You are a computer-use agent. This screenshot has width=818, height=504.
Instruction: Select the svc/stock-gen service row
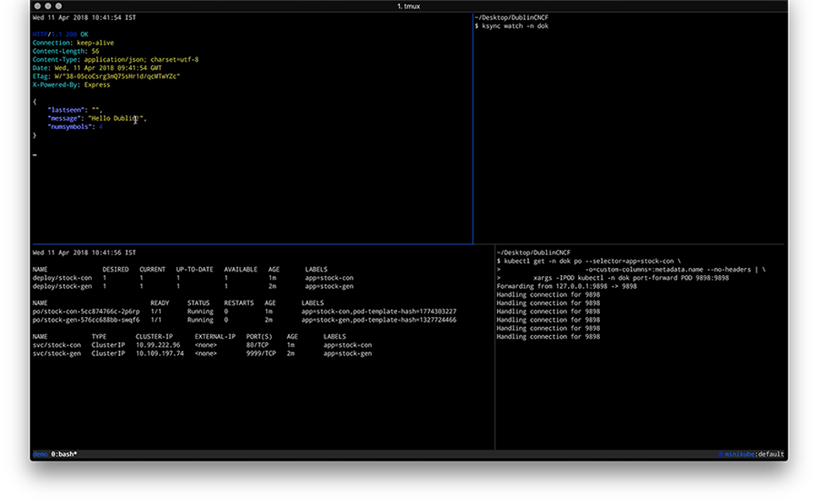point(55,353)
